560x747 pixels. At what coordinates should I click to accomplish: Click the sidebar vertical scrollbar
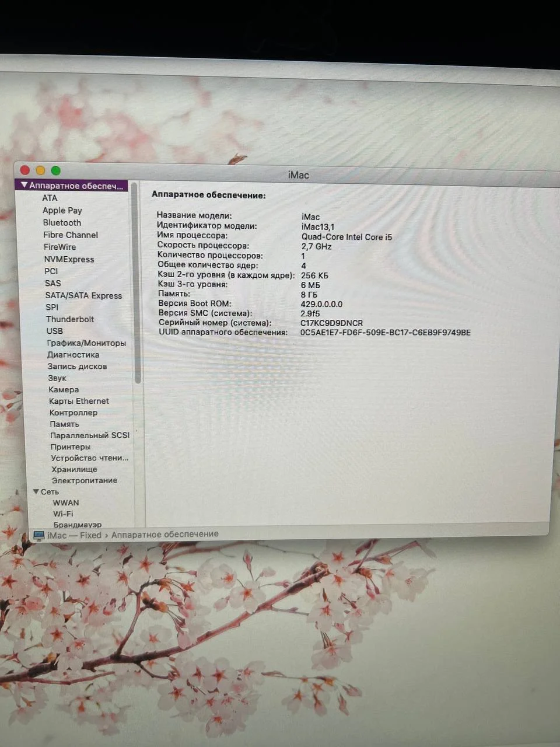pyautogui.click(x=137, y=284)
